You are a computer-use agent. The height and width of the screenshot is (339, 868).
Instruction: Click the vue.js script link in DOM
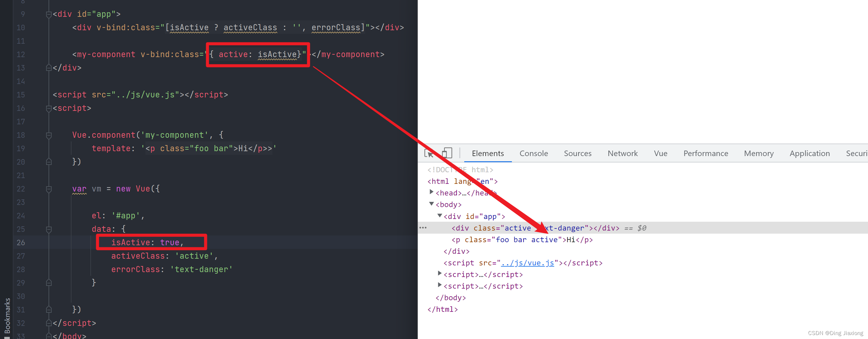(x=528, y=263)
